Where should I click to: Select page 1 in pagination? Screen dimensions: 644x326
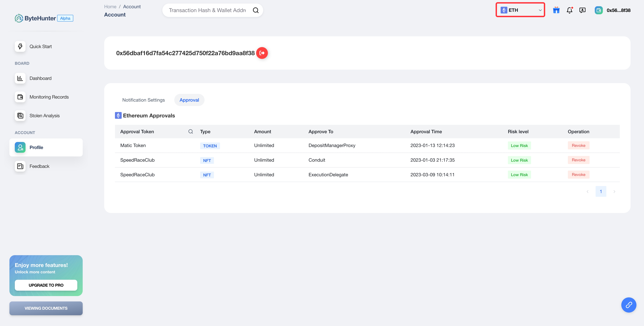(x=601, y=192)
